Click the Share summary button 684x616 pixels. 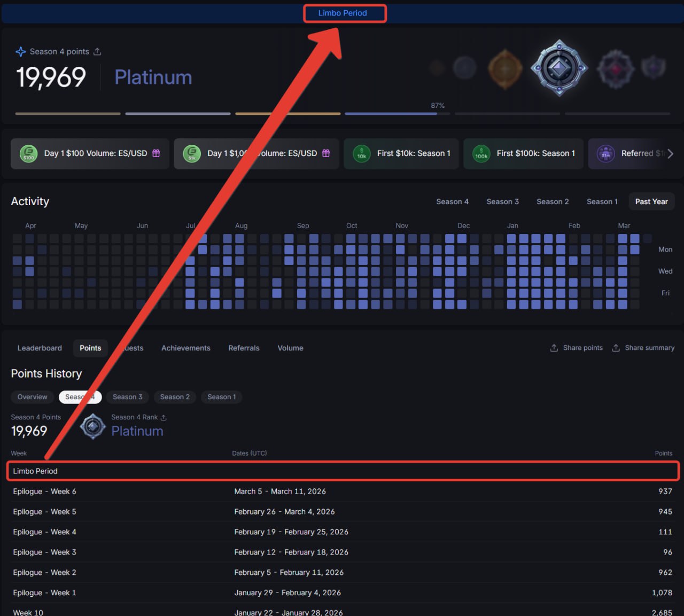[x=643, y=348]
